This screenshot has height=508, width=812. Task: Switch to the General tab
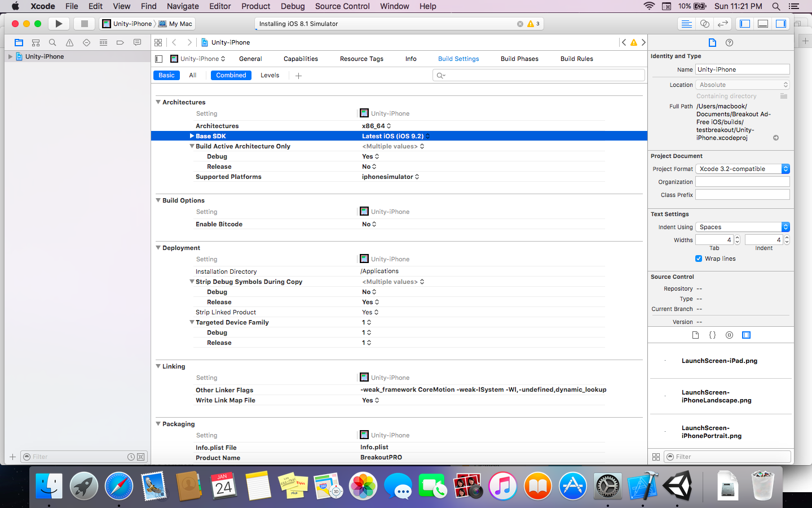250,59
